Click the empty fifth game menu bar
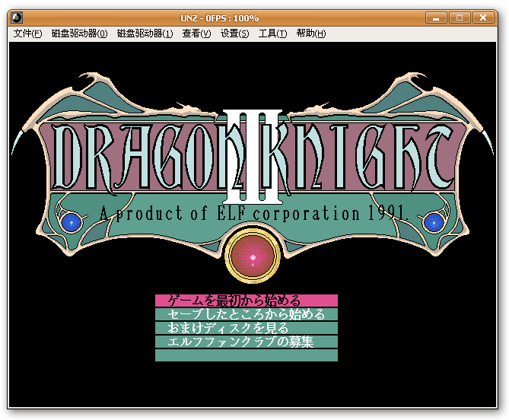This screenshot has height=420, width=509. click(247, 355)
